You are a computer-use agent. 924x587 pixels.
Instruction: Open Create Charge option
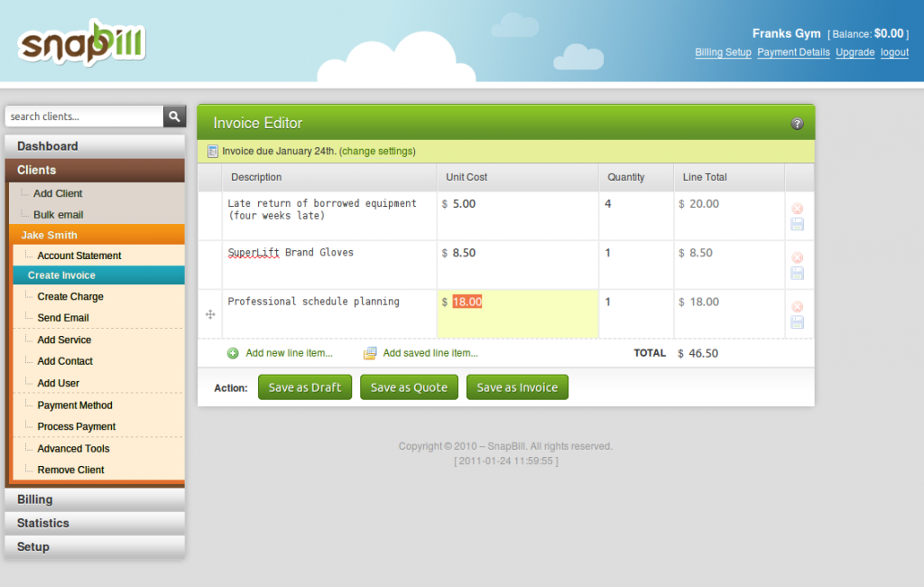pyautogui.click(x=70, y=297)
